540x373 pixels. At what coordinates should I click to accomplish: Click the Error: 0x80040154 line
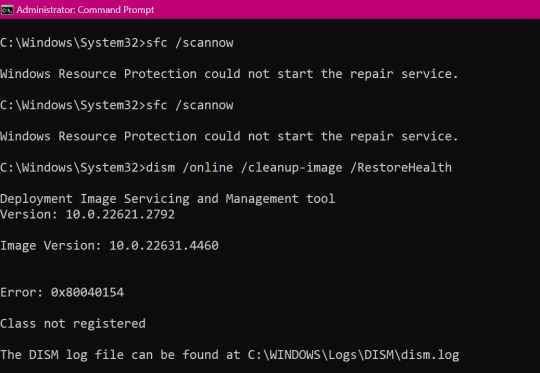click(x=62, y=292)
